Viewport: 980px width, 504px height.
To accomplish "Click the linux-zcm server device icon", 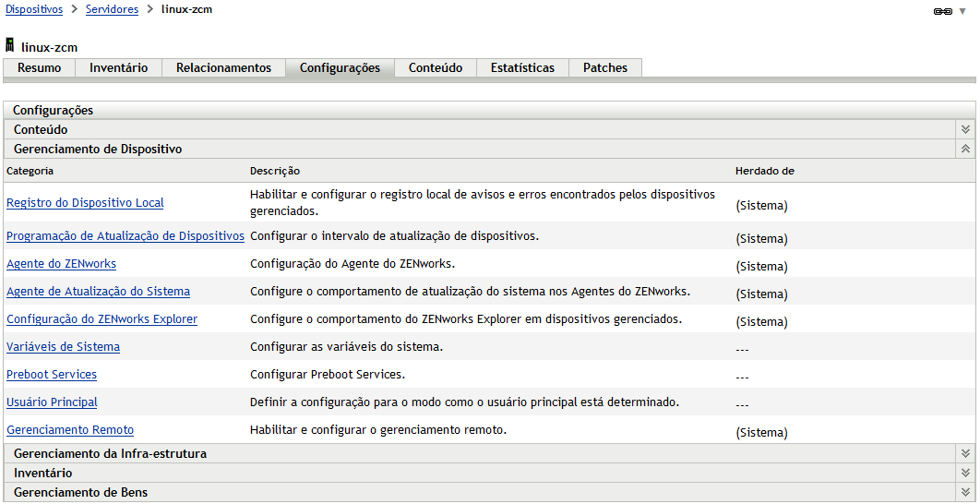I will click(9, 45).
